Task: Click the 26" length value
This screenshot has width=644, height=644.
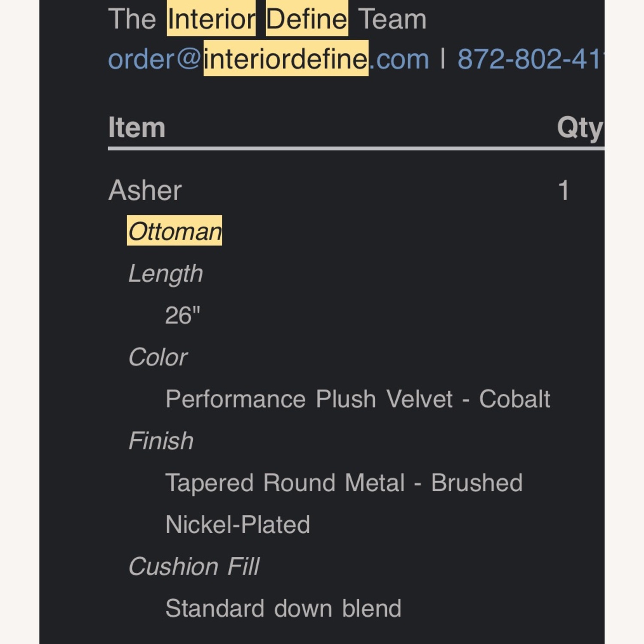Action: (182, 316)
